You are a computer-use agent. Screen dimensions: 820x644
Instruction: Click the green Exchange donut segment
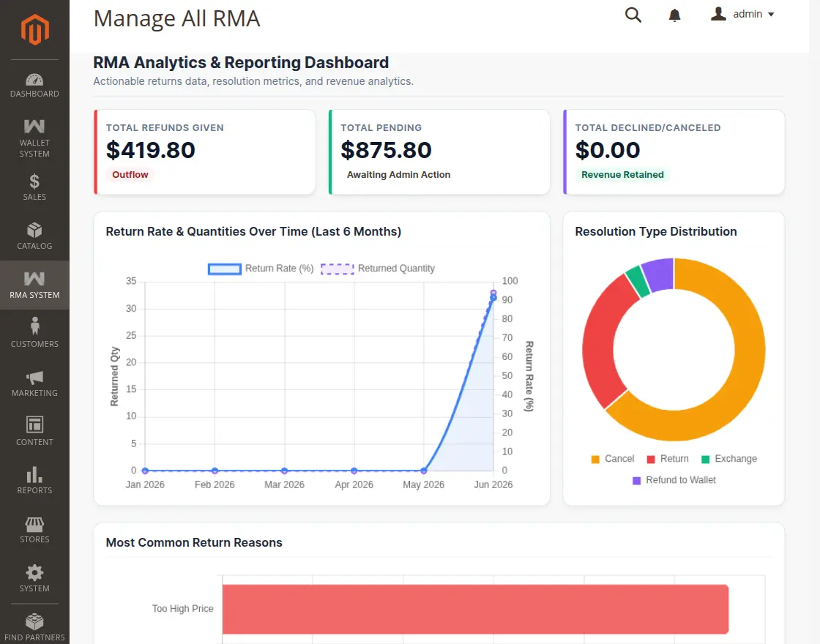(x=636, y=281)
